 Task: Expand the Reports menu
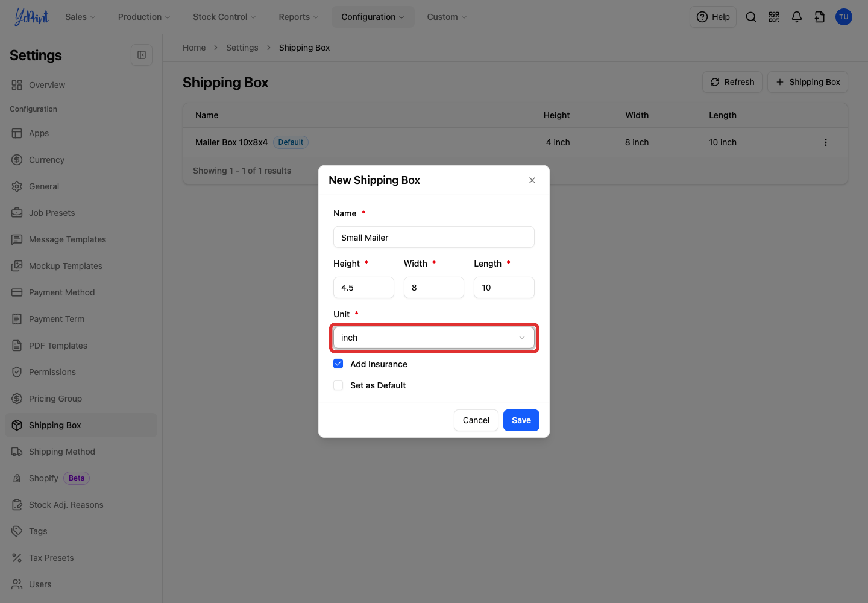point(298,17)
